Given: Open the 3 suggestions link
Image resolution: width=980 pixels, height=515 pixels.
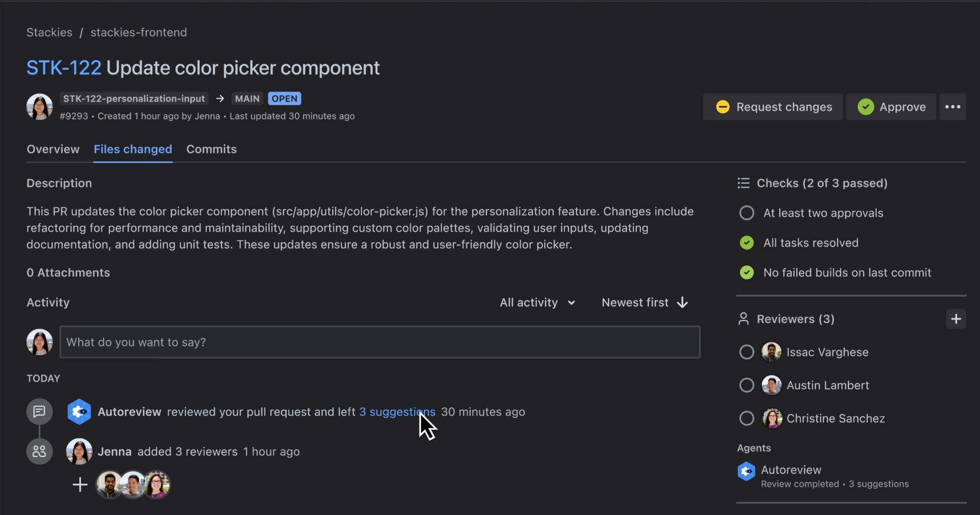Looking at the screenshot, I should pos(397,412).
